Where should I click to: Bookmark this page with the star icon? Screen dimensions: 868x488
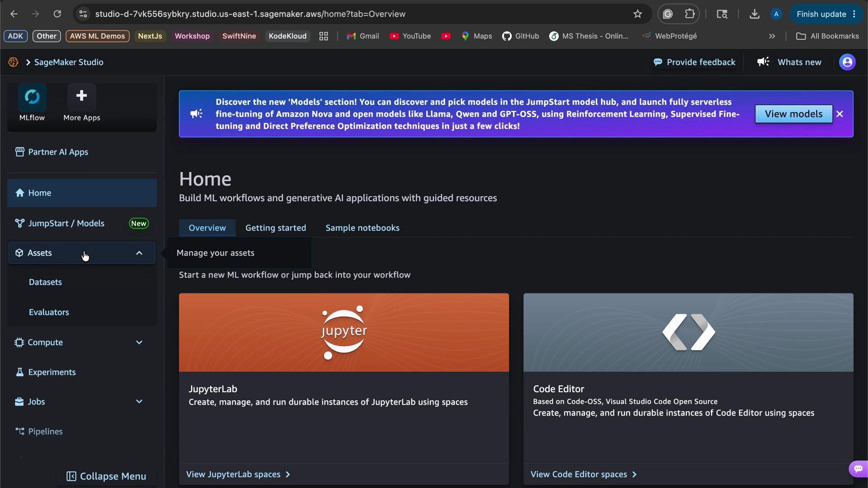(637, 14)
